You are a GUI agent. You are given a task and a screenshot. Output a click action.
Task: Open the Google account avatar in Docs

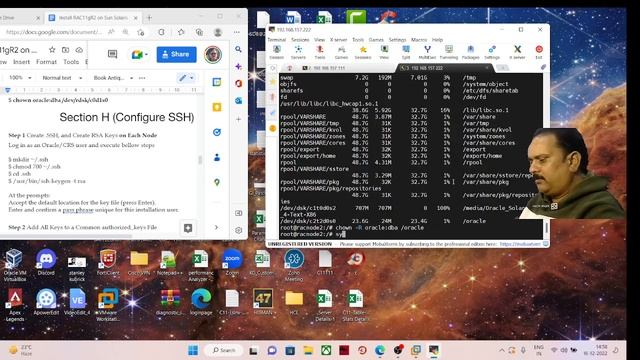tap(213, 54)
